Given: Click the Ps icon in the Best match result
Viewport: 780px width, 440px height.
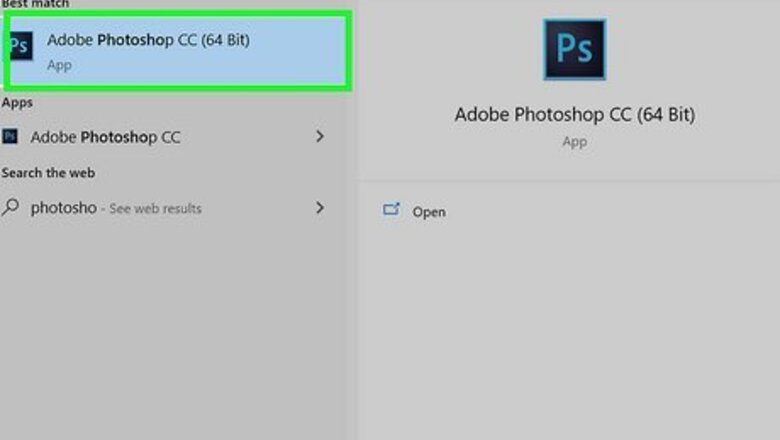Looking at the screenshot, I should tap(20, 47).
